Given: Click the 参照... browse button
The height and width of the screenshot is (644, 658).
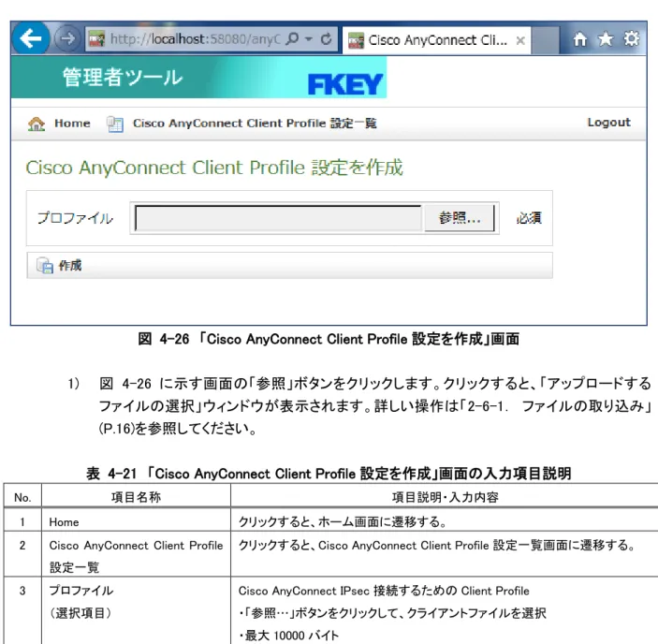Looking at the screenshot, I should coord(460,218).
